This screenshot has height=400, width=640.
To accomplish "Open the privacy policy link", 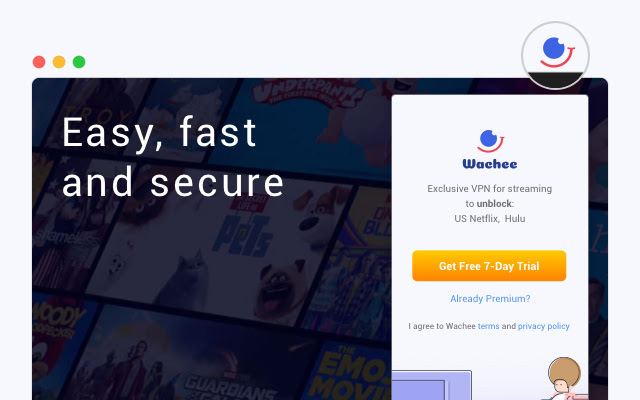I will (544, 326).
